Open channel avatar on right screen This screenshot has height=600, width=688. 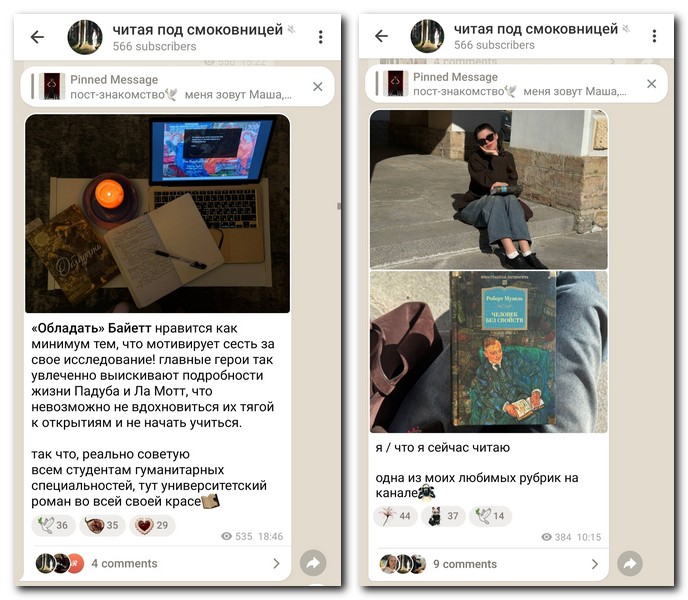tap(427, 36)
